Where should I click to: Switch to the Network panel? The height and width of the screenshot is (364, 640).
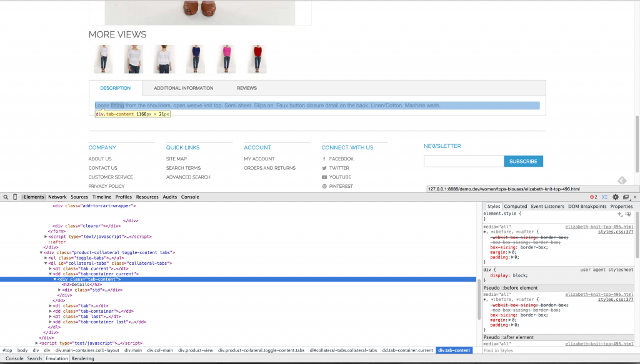click(57, 197)
